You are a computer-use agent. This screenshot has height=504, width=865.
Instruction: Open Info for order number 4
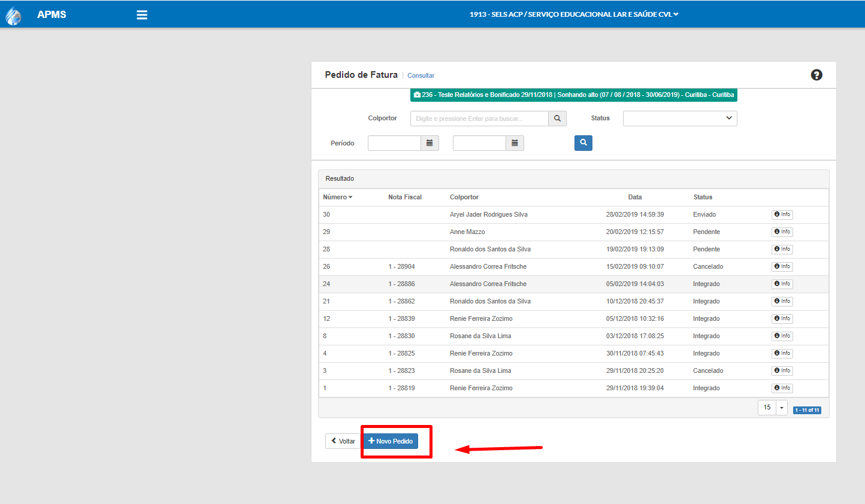(x=782, y=353)
